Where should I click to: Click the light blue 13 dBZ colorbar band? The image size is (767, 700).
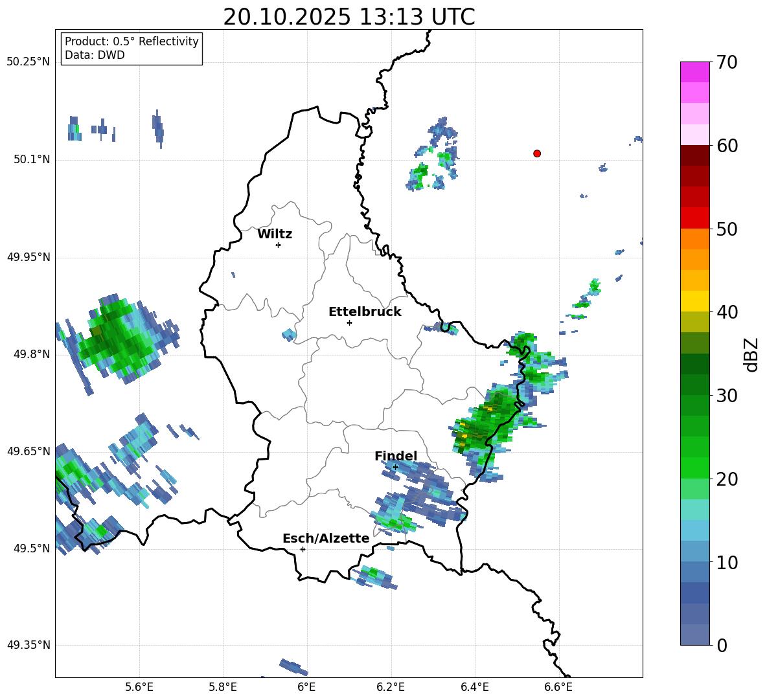[695, 530]
